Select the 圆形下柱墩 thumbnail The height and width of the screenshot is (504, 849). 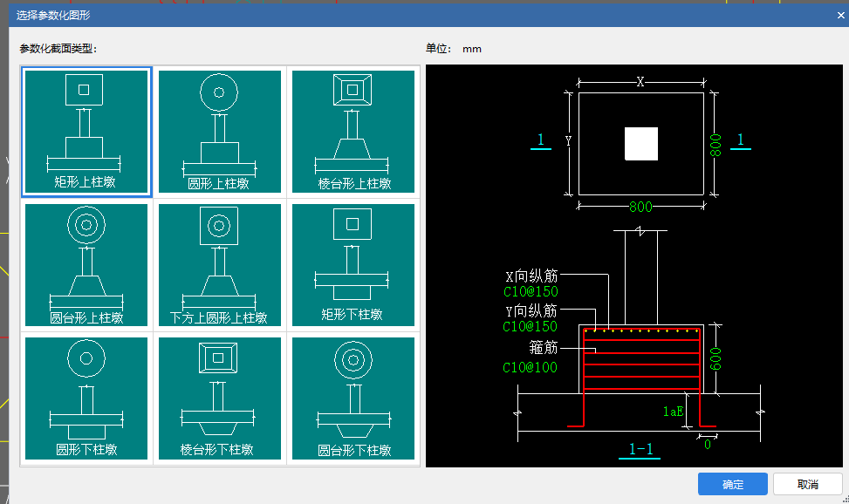click(86, 398)
